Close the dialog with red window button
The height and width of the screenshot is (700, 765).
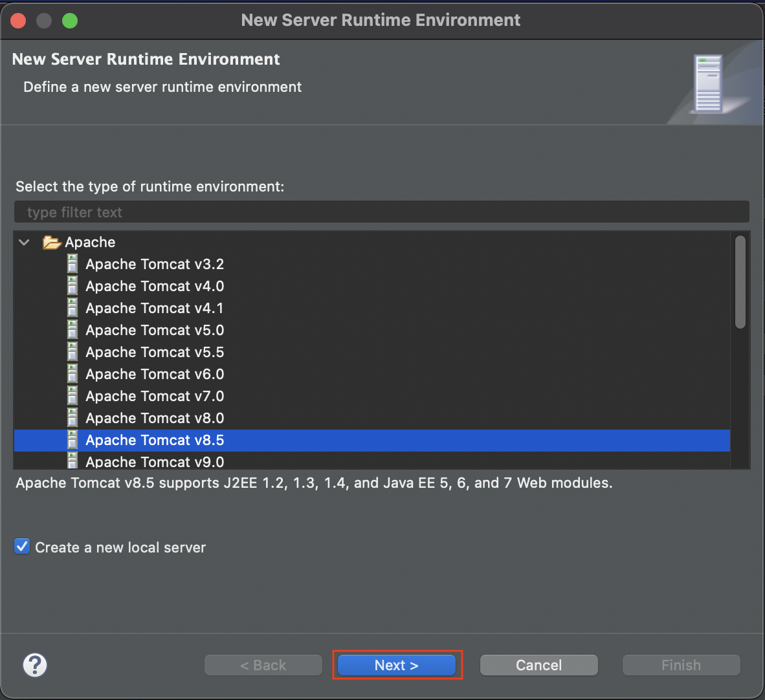click(x=18, y=21)
